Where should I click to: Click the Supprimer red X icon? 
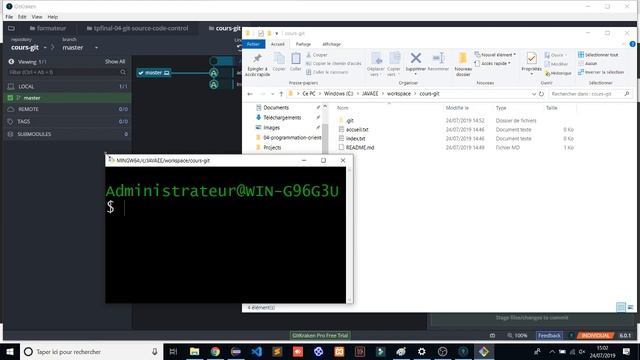point(416,58)
